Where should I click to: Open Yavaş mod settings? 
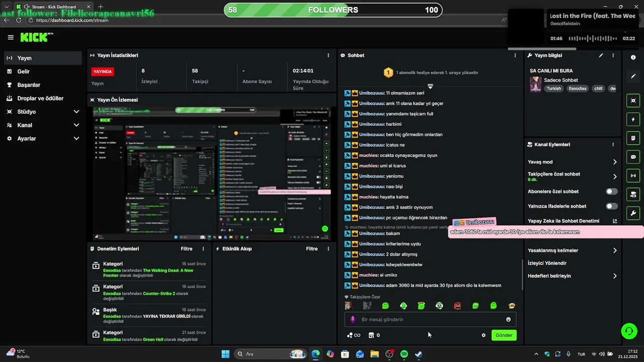[x=573, y=162]
